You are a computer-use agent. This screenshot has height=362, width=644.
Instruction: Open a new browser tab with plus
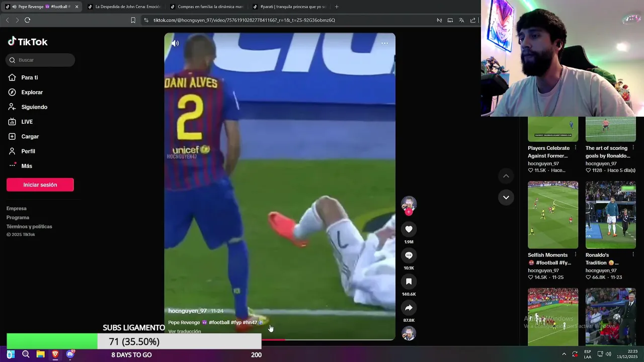tap(337, 7)
